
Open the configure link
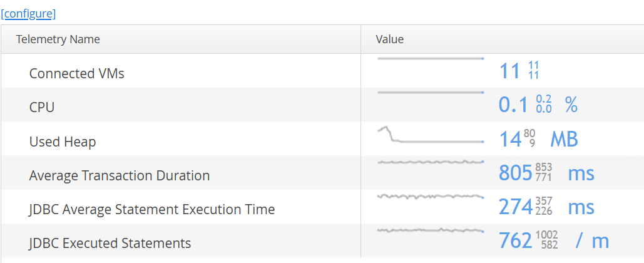pyautogui.click(x=28, y=13)
